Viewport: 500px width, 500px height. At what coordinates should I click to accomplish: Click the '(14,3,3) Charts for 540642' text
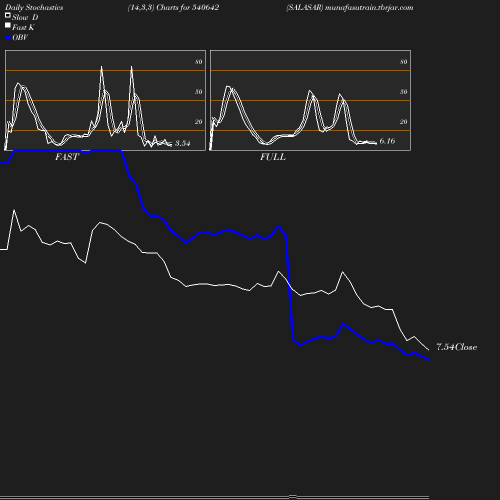pyautogui.click(x=173, y=7)
